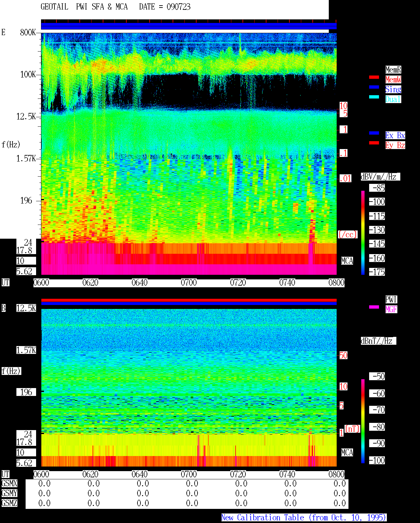The height and width of the screenshot is (523, 420).
Task: Click the blue Sing legend swatch
Action: pyautogui.click(x=374, y=87)
